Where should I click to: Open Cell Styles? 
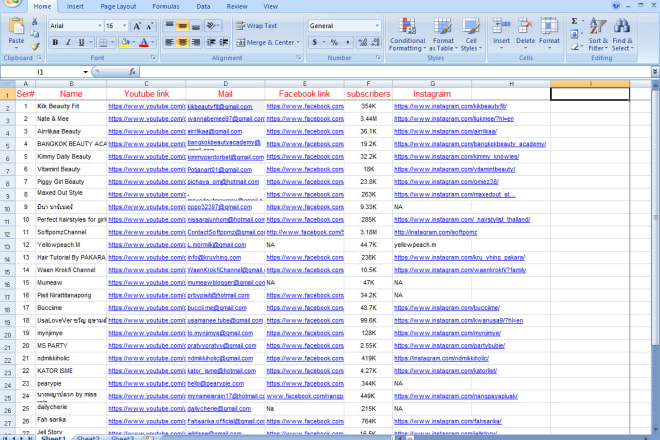pos(471,35)
